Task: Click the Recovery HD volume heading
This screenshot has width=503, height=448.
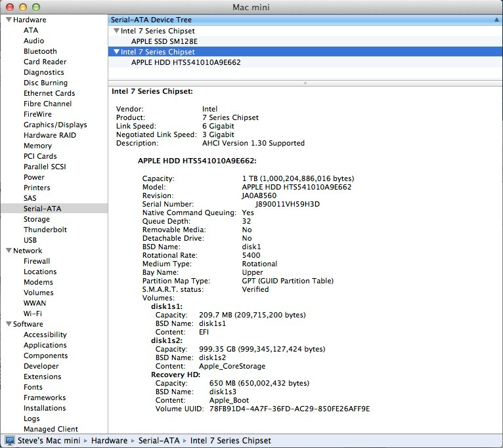Action: [x=175, y=375]
